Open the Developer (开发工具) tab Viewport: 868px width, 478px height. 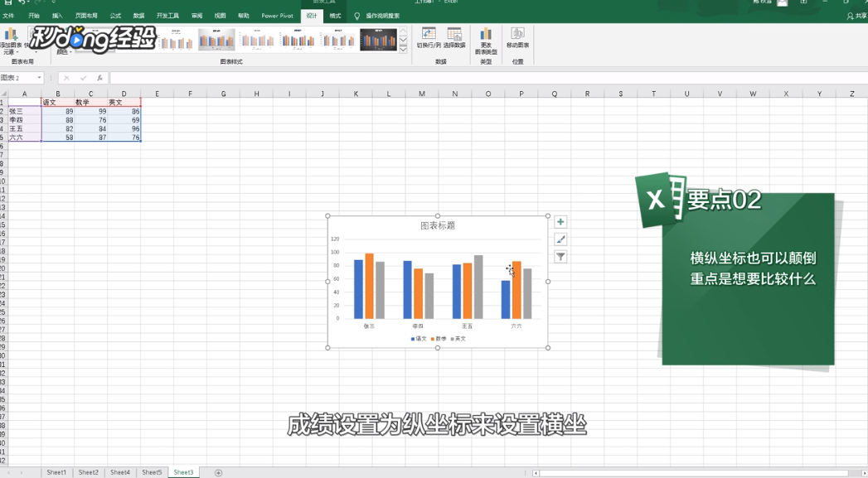point(167,16)
